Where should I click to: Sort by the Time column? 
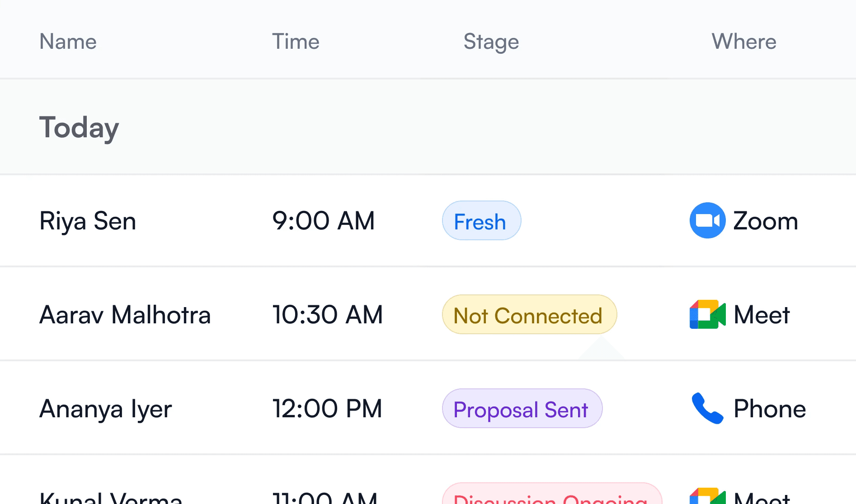(296, 41)
